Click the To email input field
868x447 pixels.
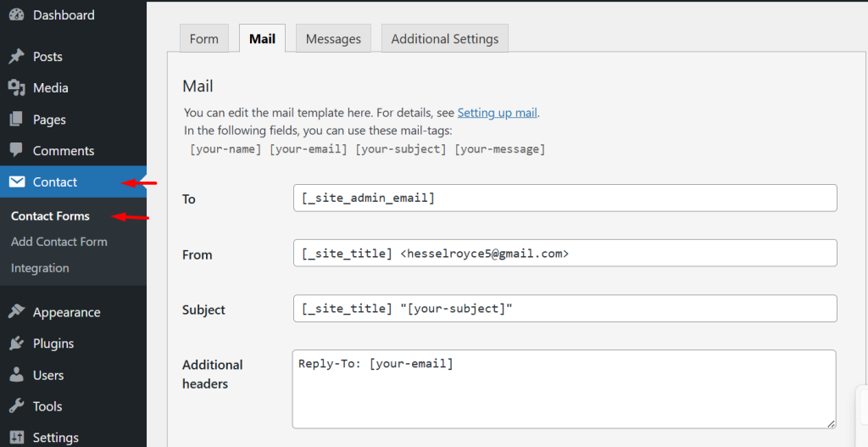click(565, 198)
